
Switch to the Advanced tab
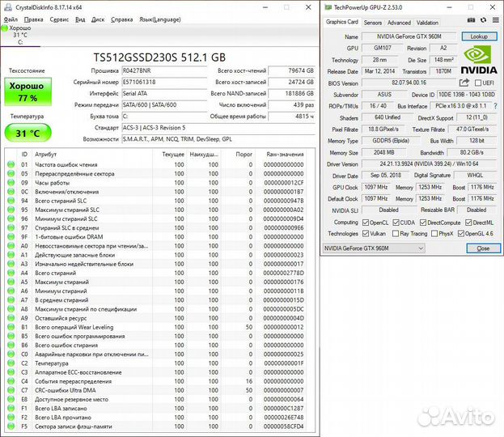point(399,23)
